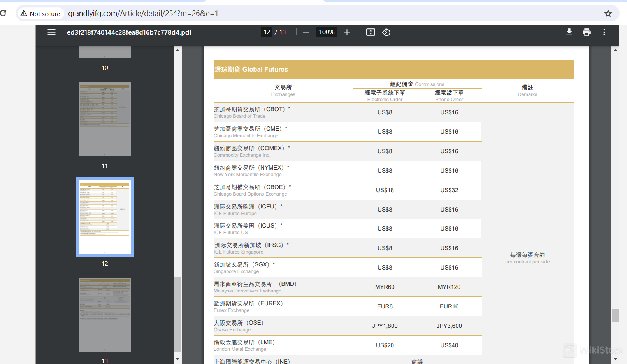Click the JPY3,600 commission value
Image resolution: width=627 pixels, height=364 pixels.
(x=449, y=326)
